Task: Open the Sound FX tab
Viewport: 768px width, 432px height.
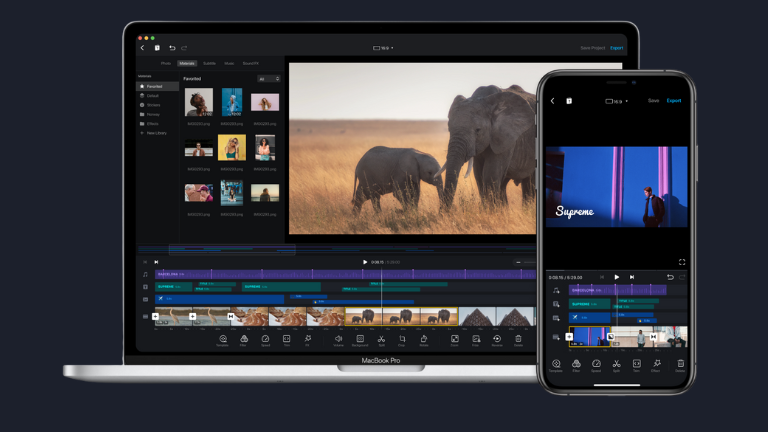Action: click(x=250, y=63)
